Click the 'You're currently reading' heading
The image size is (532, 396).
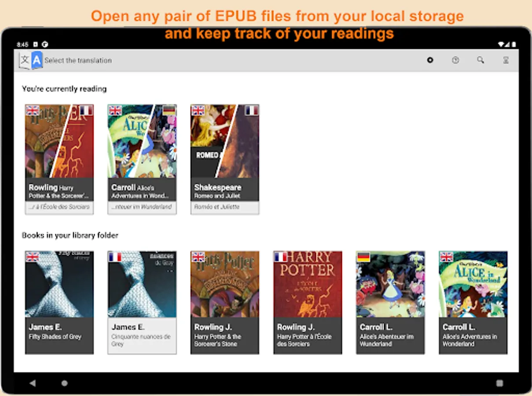click(x=64, y=89)
